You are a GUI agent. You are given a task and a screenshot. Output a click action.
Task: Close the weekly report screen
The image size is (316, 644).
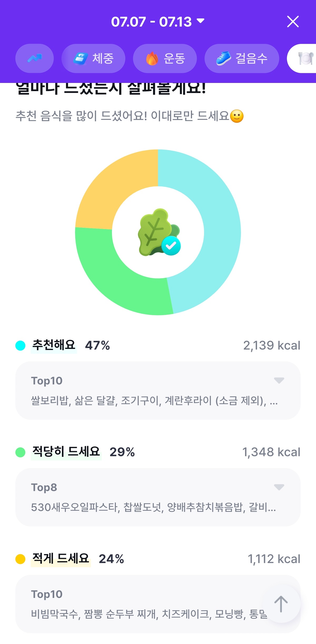point(293,22)
